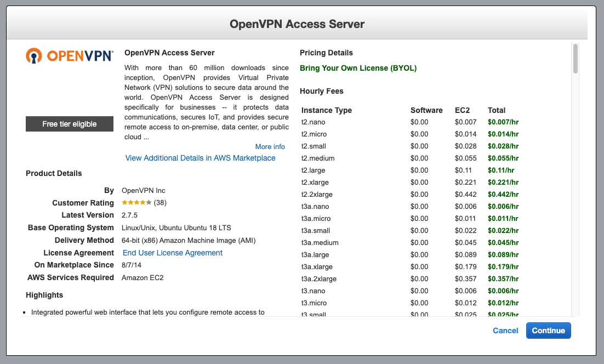
Task: Click the $0.007/hr total price
Action: coord(503,122)
